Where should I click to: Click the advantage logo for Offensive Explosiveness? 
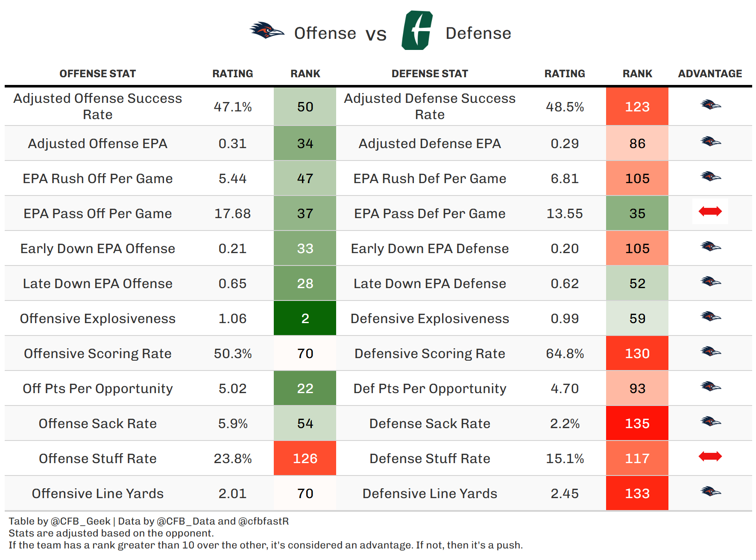[x=710, y=316]
